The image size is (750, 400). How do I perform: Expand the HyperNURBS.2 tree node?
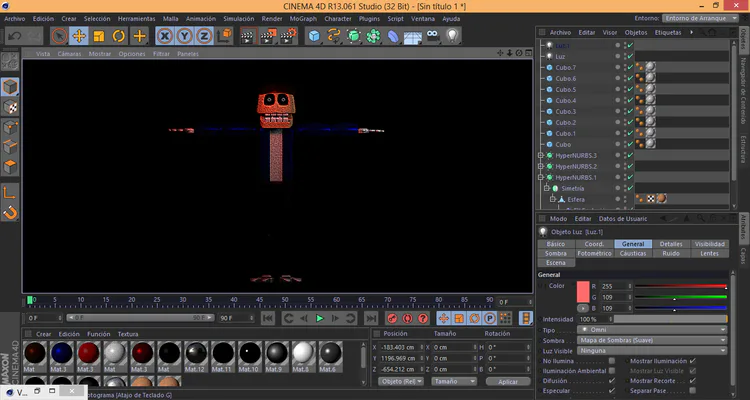pyautogui.click(x=541, y=167)
